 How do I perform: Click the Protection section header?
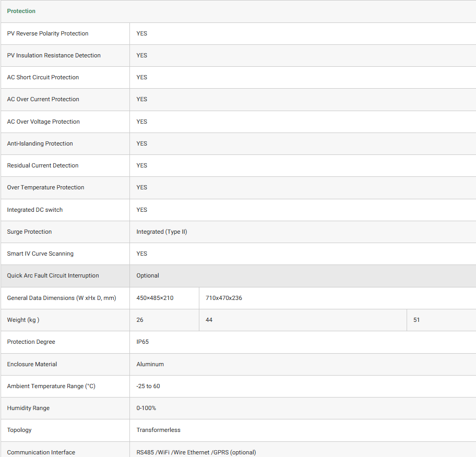click(21, 11)
